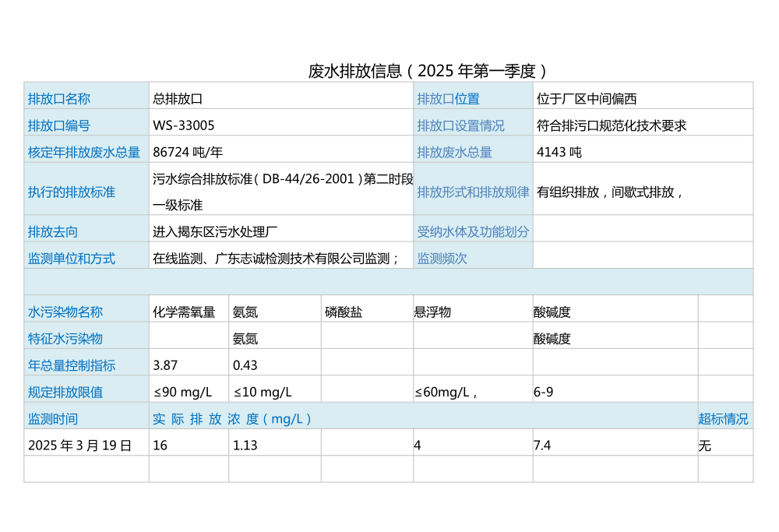The height and width of the screenshot is (532, 779).
Task: Click the 磷酸盐 column header
Action: point(344,312)
